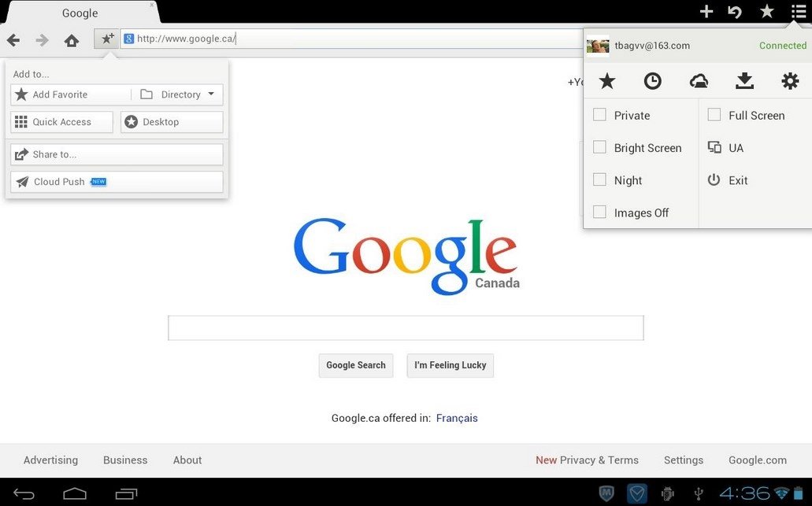Tap Android home navigation button
Image resolution: width=812 pixels, height=506 pixels.
pyautogui.click(x=75, y=494)
